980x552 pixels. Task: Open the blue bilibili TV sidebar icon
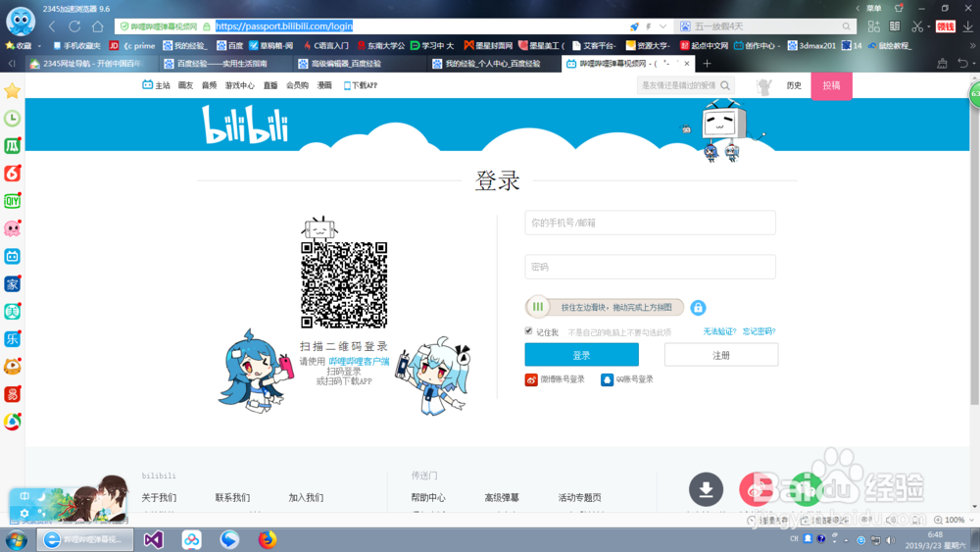point(12,256)
